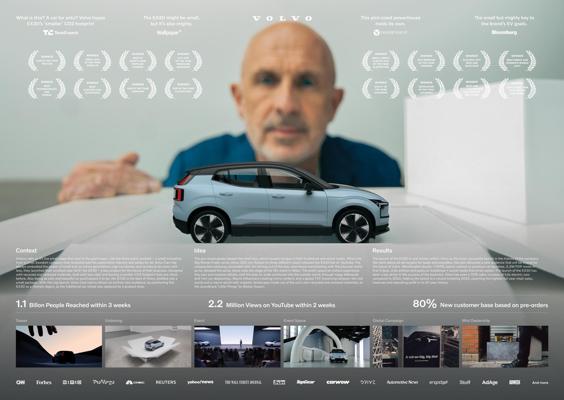
Task: Click the carwow logo in the press row
Action: [338, 382]
